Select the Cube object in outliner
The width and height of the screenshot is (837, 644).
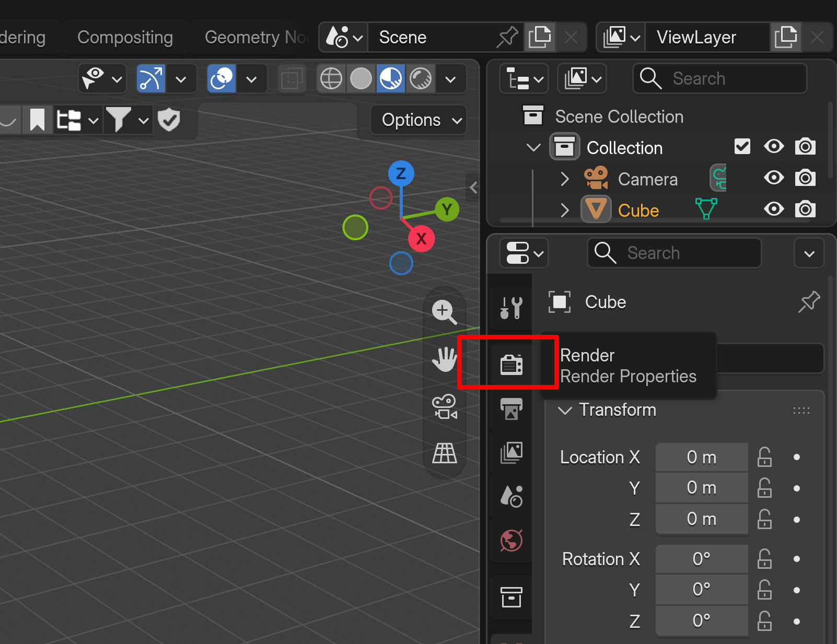click(638, 210)
